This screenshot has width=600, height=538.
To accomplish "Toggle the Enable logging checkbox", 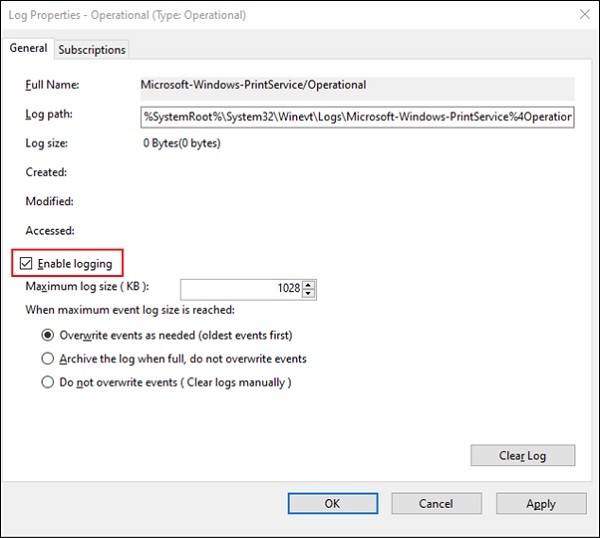I will pos(26,263).
